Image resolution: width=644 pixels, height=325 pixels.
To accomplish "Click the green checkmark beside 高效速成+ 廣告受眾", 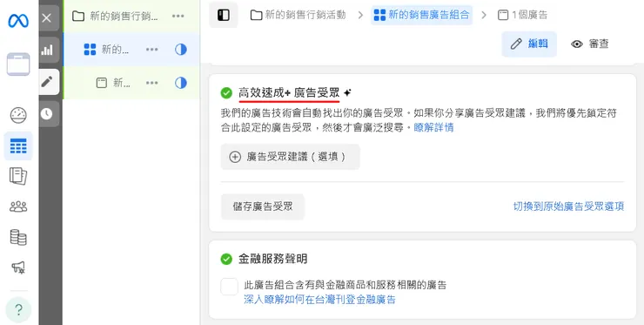I will point(226,93).
